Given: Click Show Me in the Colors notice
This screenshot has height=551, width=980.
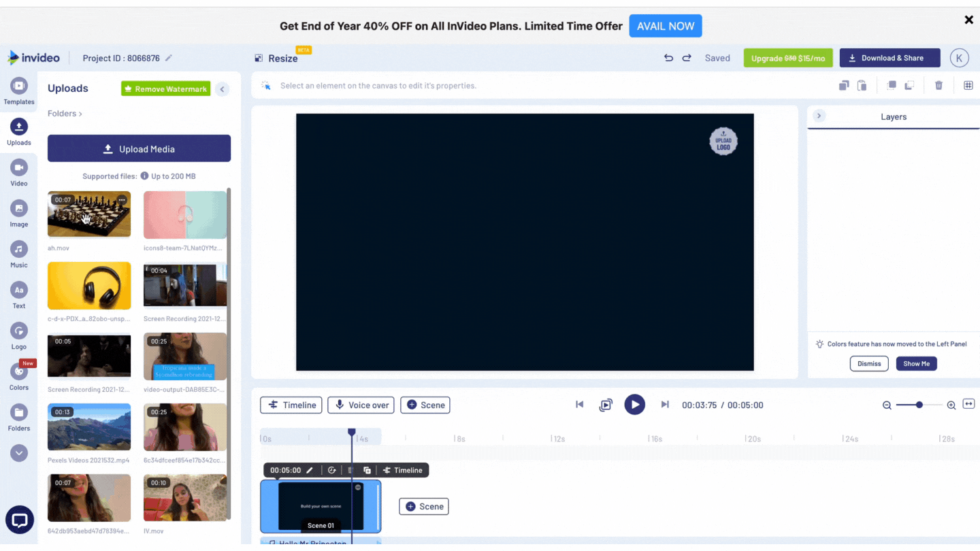Looking at the screenshot, I should tap(917, 364).
